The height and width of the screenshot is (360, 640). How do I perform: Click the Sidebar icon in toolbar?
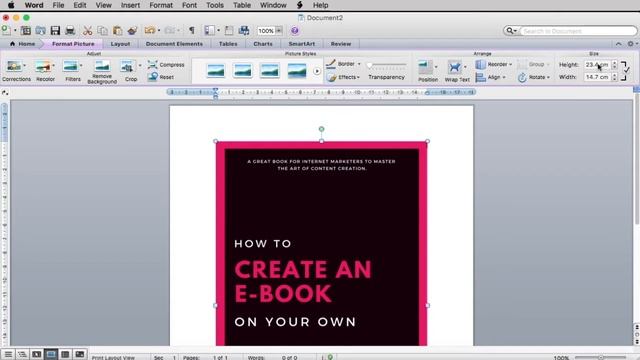[209, 30]
